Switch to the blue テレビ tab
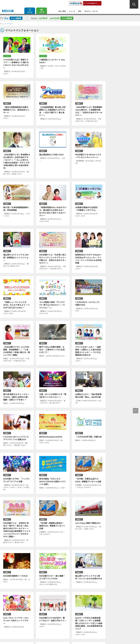The width and height of the screenshot is (140, 644). [30, 11]
